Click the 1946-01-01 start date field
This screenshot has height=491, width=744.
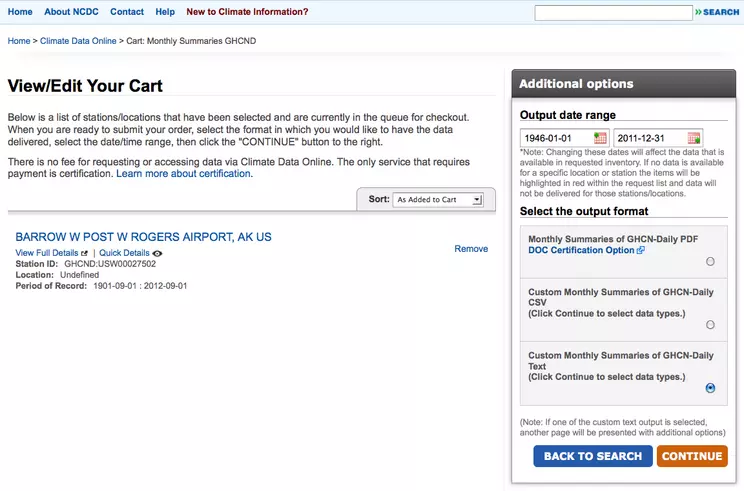556,138
